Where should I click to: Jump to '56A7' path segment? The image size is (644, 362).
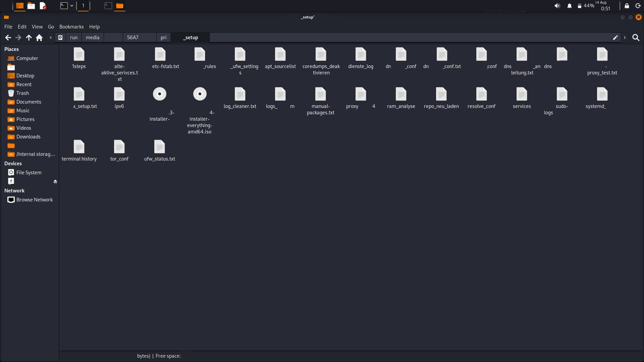tap(139, 38)
